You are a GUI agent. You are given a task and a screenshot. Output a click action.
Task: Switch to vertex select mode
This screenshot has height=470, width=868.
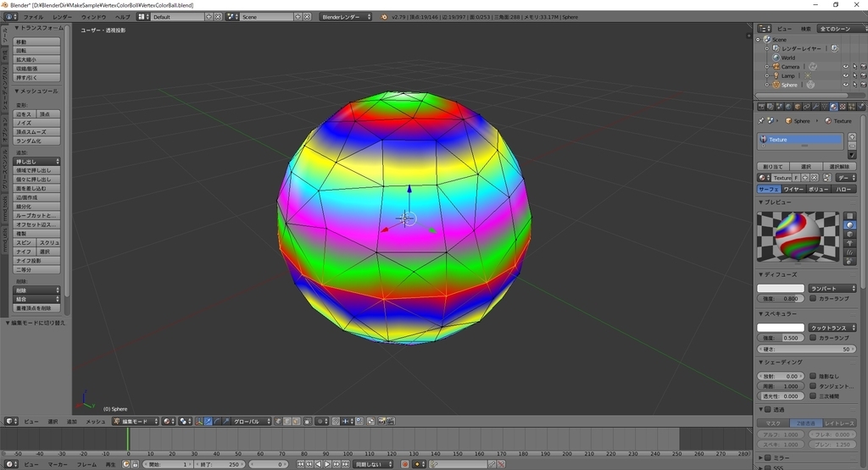click(277, 422)
